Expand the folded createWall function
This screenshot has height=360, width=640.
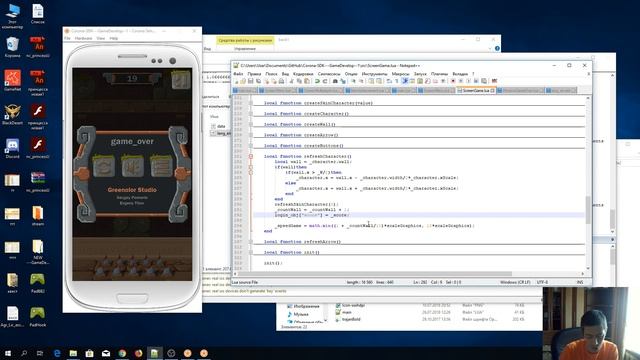pos(251,124)
